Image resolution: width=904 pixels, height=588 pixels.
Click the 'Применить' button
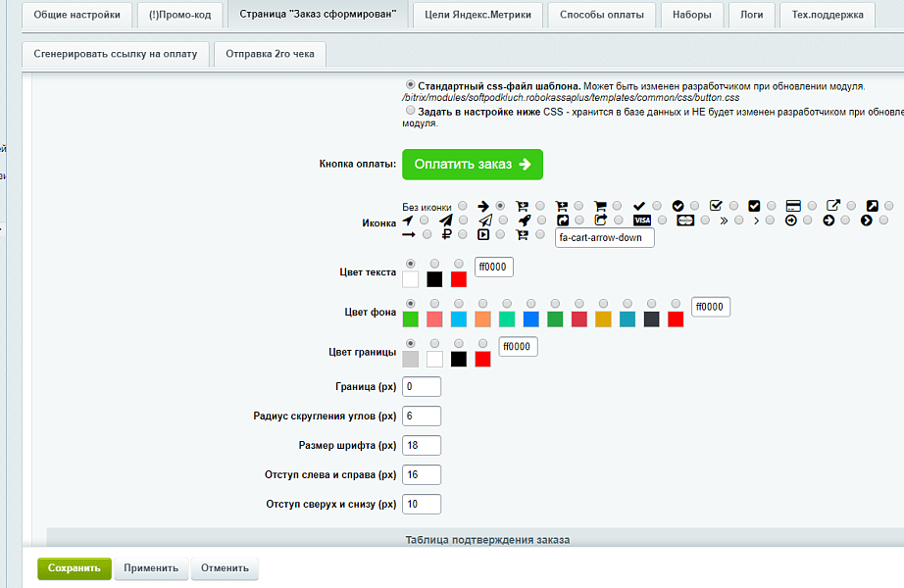tap(151, 568)
